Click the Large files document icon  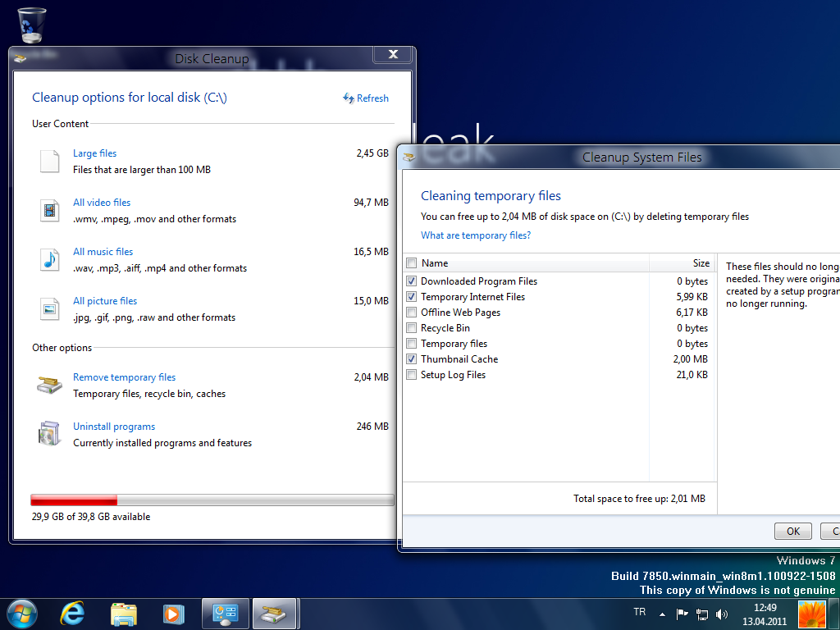[x=50, y=162]
